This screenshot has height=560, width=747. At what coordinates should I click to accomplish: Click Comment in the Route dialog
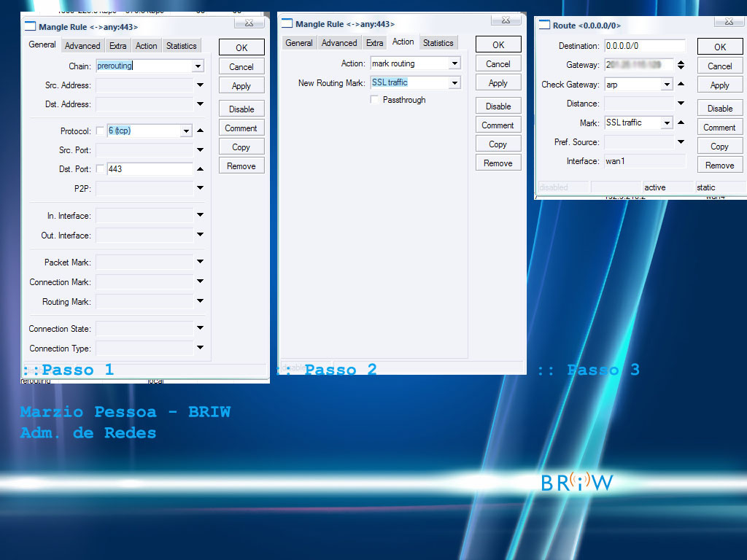pos(720,128)
